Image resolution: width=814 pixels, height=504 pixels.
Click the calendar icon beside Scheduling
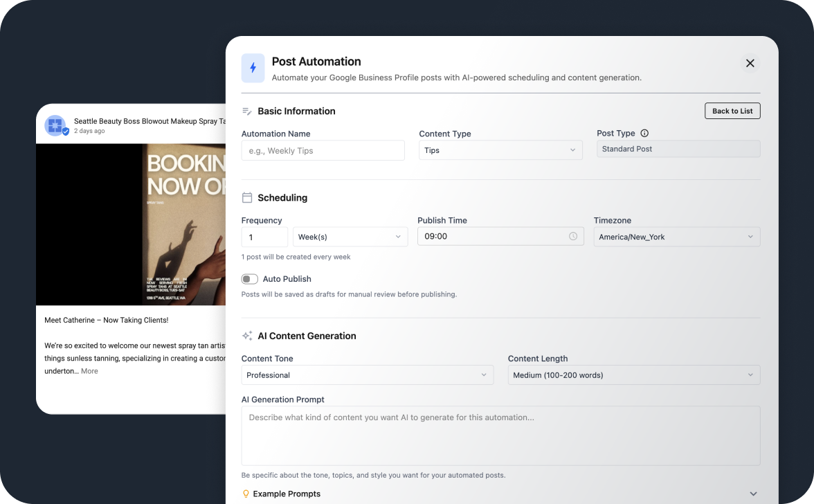click(x=246, y=197)
